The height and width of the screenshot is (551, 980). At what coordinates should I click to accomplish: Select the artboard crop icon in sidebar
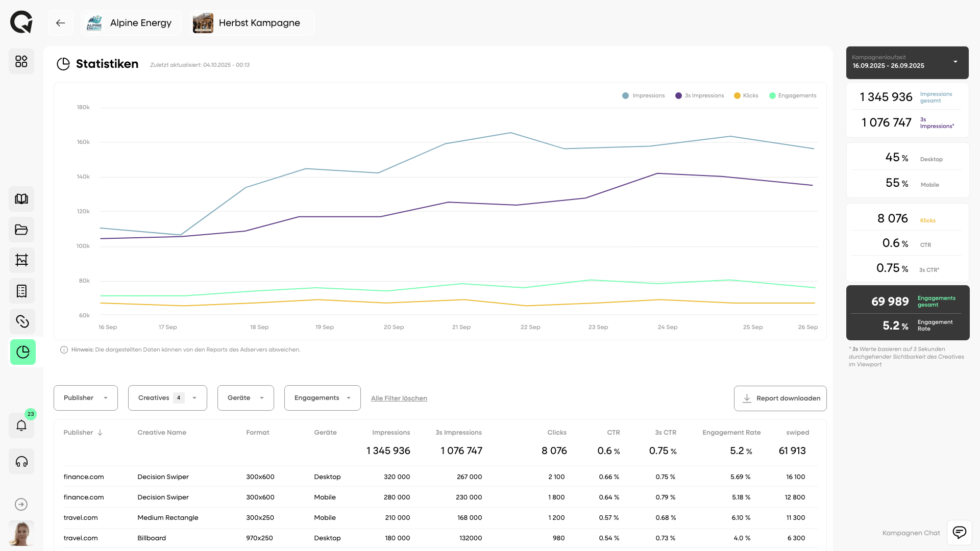pyautogui.click(x=21, y=260)
